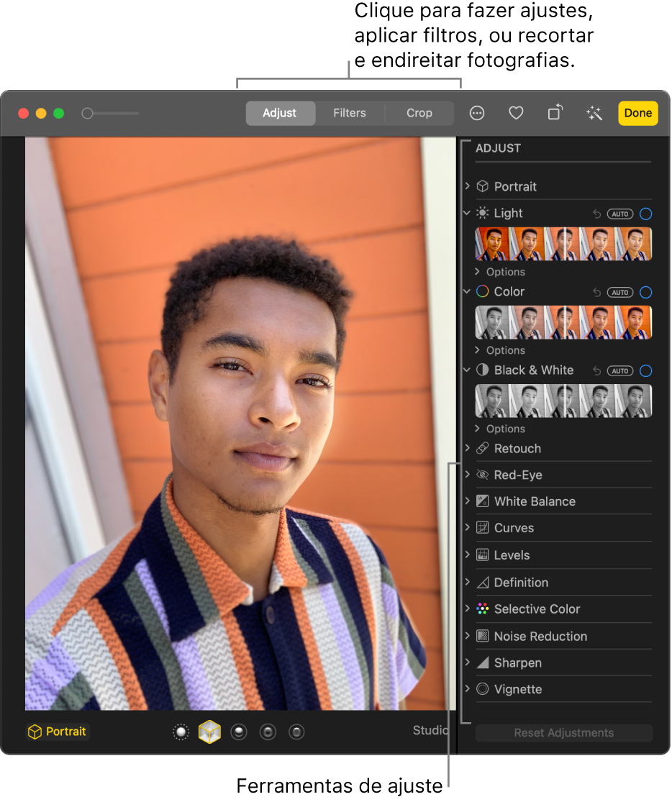Adjust the Light thumbnail strip slider

coord(563,244)
